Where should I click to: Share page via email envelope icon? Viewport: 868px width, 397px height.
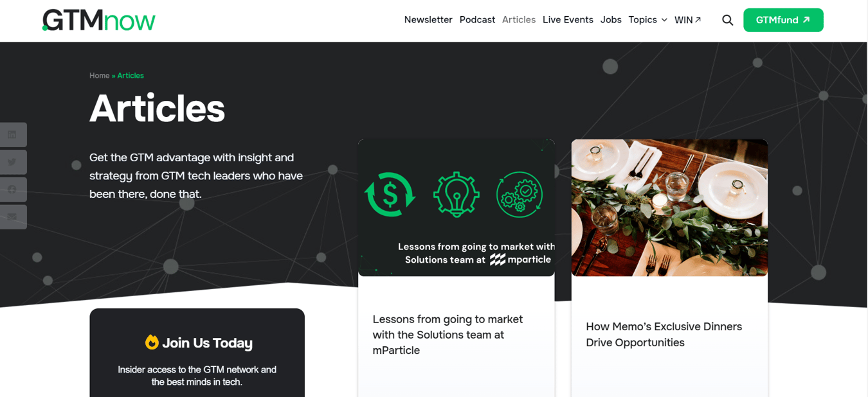click(x=12, y=217)
